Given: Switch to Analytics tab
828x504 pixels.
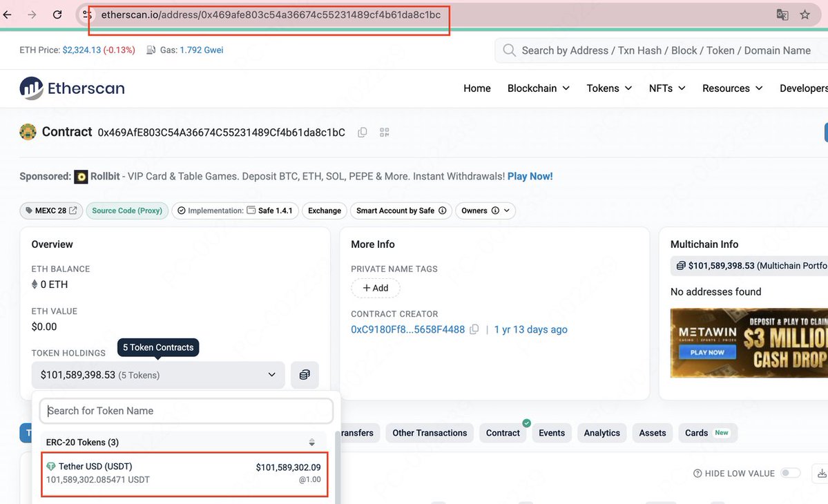Looking at the screenshot, I should (601, 433).
